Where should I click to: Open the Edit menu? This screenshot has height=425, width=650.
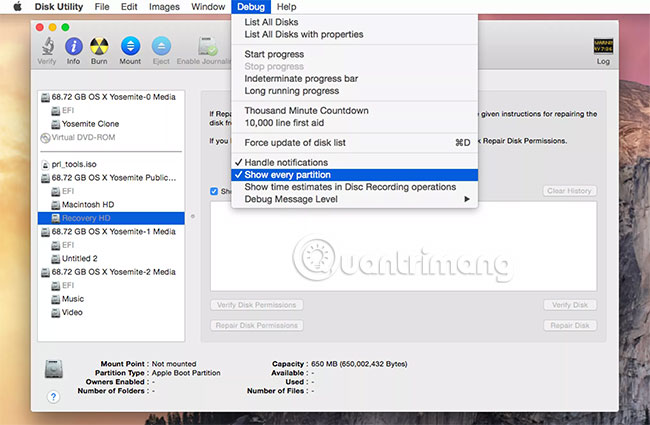click(x=129, y=7)
